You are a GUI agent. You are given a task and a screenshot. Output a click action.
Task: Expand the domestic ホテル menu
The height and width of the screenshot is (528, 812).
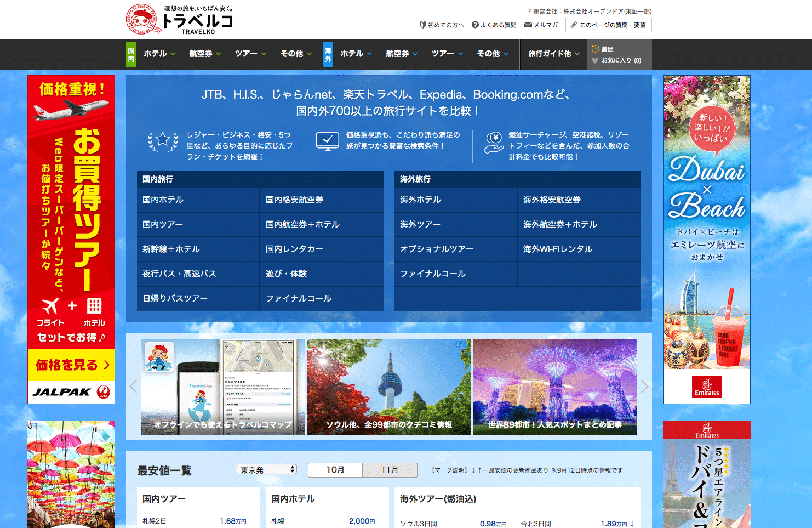(x=159, y=54)
